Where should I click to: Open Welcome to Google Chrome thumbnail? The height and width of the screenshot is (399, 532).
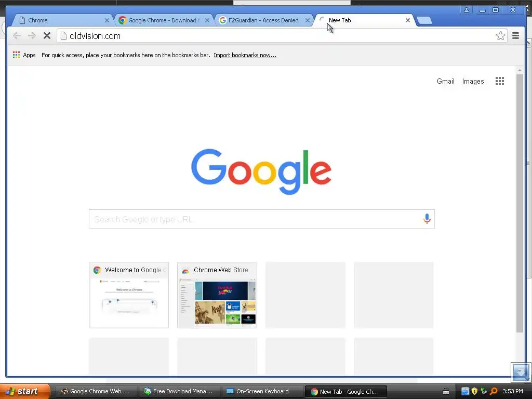pyautogui.click(x=129, y=295)
